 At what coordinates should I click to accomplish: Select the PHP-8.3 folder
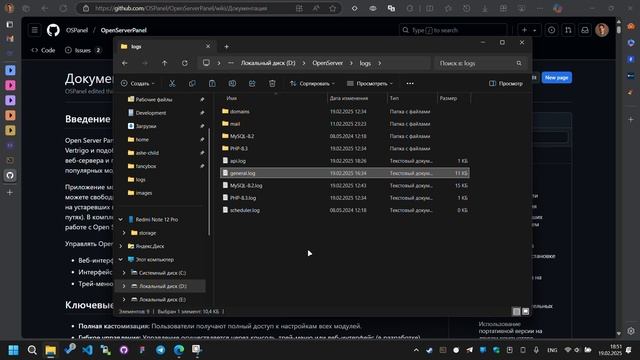click(239, 149)
